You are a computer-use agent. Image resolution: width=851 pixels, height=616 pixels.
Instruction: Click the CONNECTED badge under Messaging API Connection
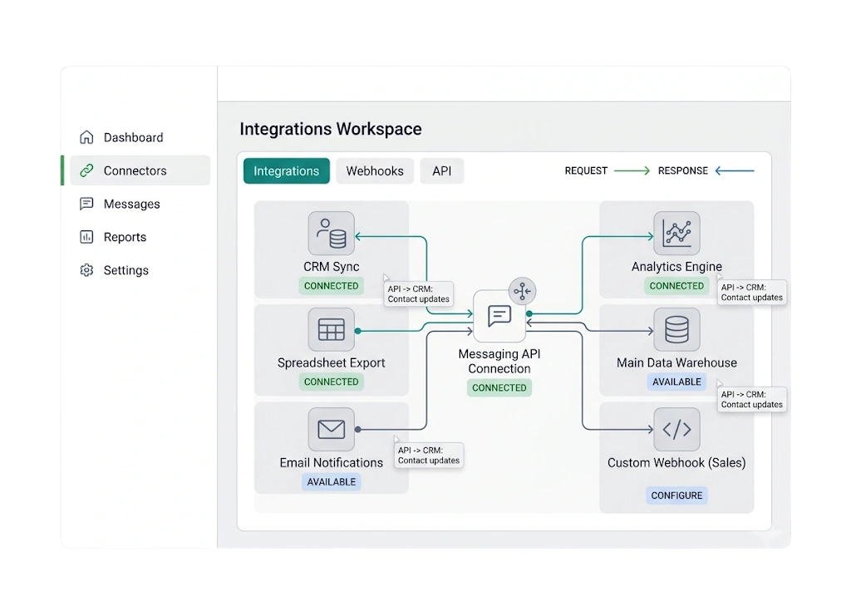499,388
